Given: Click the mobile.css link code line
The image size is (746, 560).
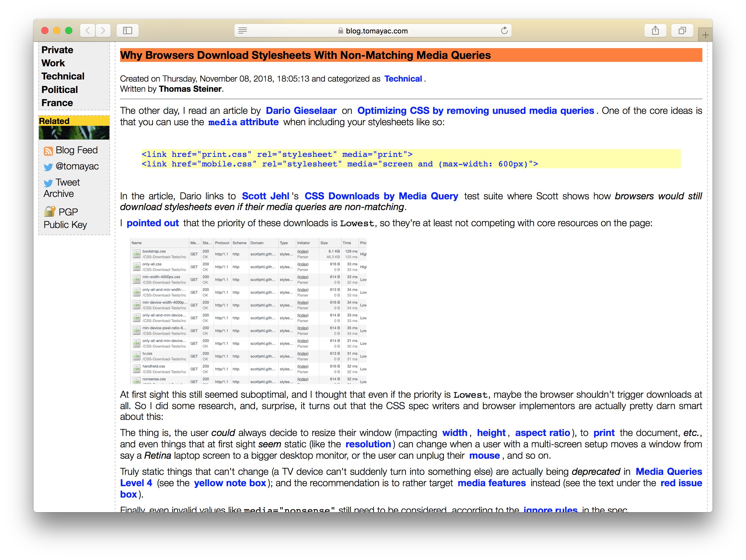Looking at the screenshot, I should (340, 164).
